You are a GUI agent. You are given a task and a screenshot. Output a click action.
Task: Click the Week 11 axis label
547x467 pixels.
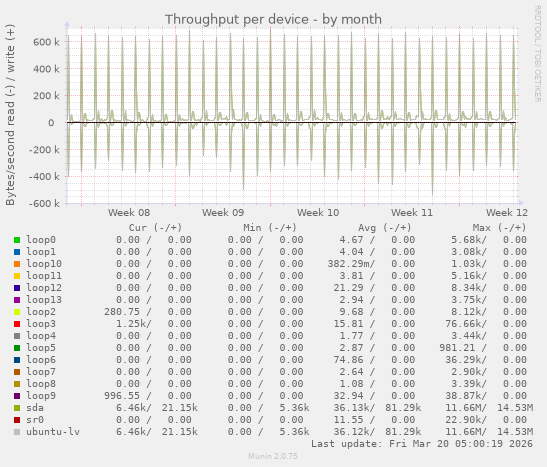coord(412,213)
